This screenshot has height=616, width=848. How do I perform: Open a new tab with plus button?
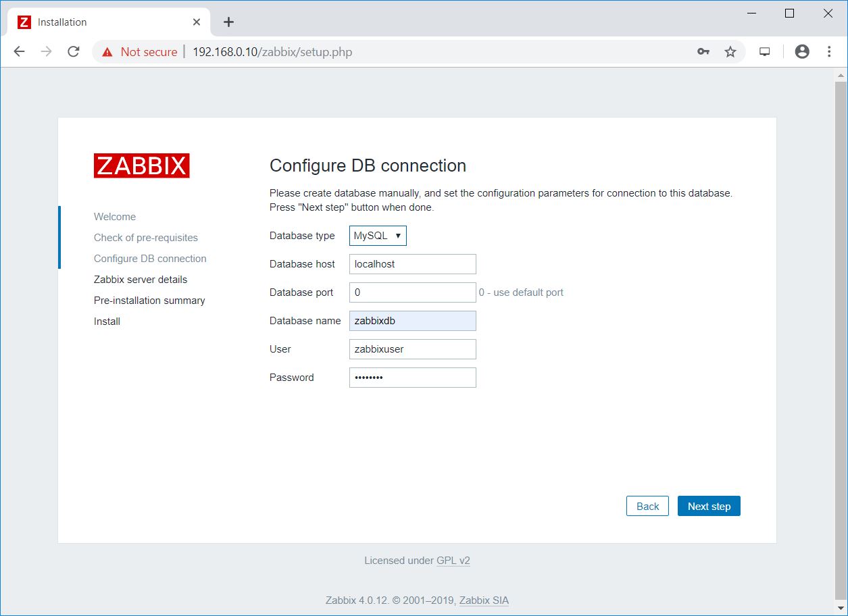228,22
